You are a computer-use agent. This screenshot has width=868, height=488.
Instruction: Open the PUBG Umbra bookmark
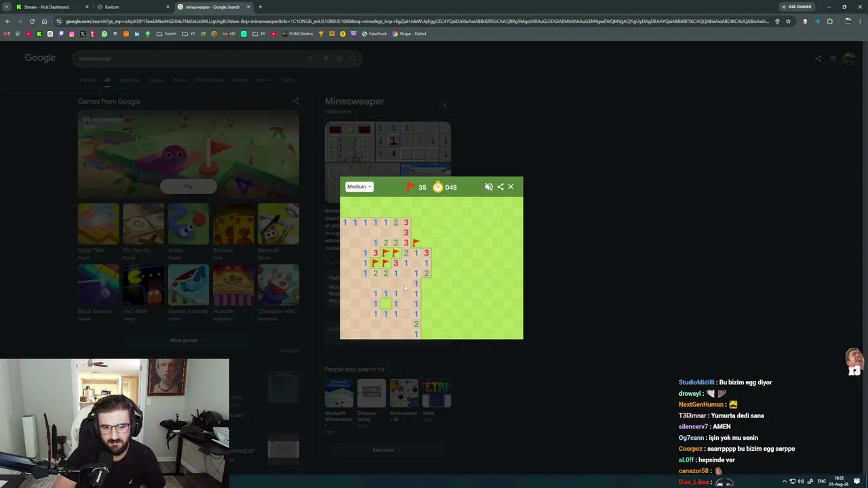[x=298, y=34]
